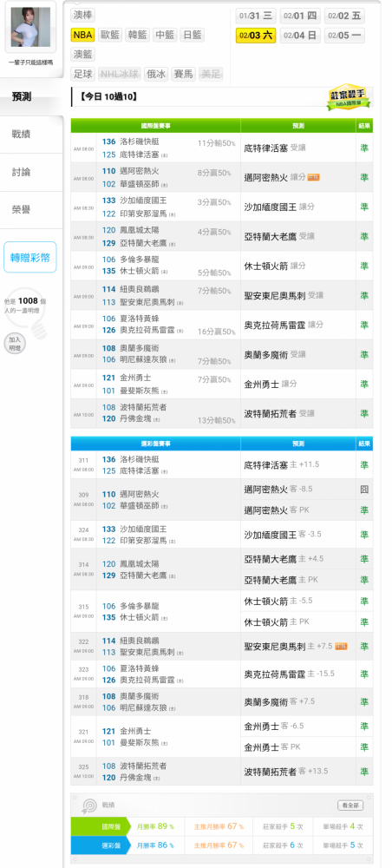This screenshot has height=868, width=392.
Task: Select the NBA league tab
Action: pyautogui.click(x=83, y=35)
